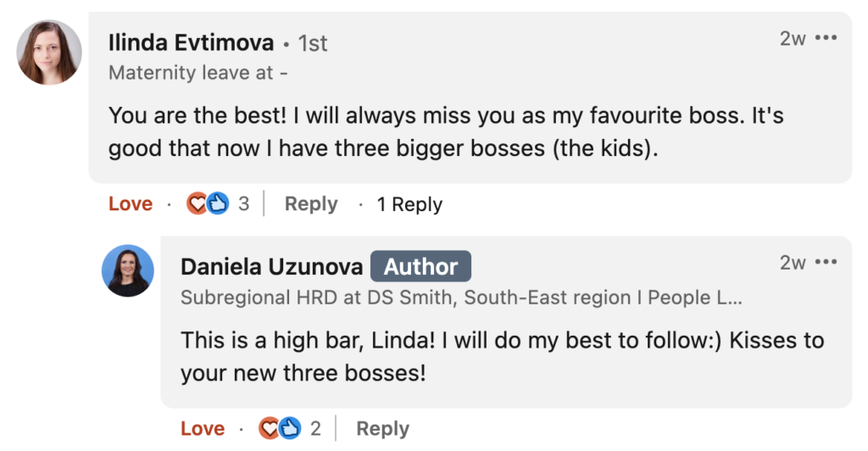Click the name Ilinda Evtimova
Screen dimensions: 868x451
192,42
